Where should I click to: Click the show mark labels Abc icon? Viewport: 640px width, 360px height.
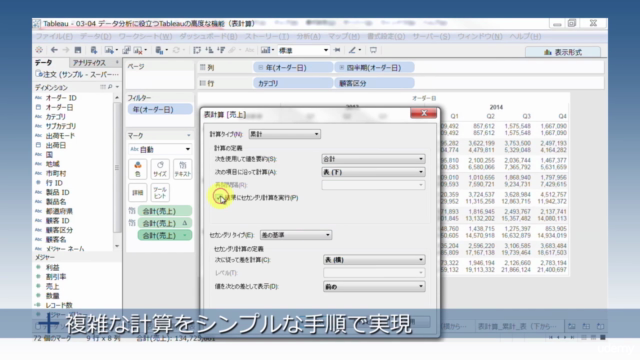pos(249,50)
